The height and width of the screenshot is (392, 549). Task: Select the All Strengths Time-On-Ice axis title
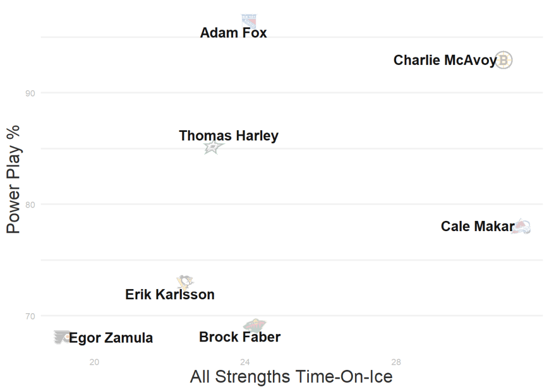(x=291, y=376)
